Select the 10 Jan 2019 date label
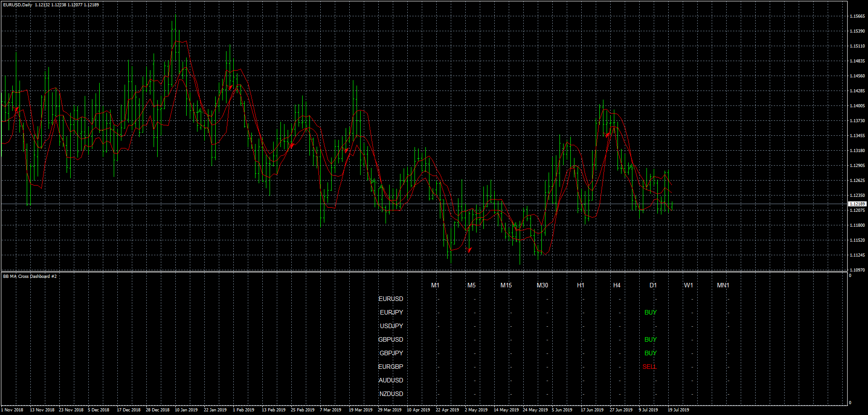868x415 pixels. (x=186, y=410)
